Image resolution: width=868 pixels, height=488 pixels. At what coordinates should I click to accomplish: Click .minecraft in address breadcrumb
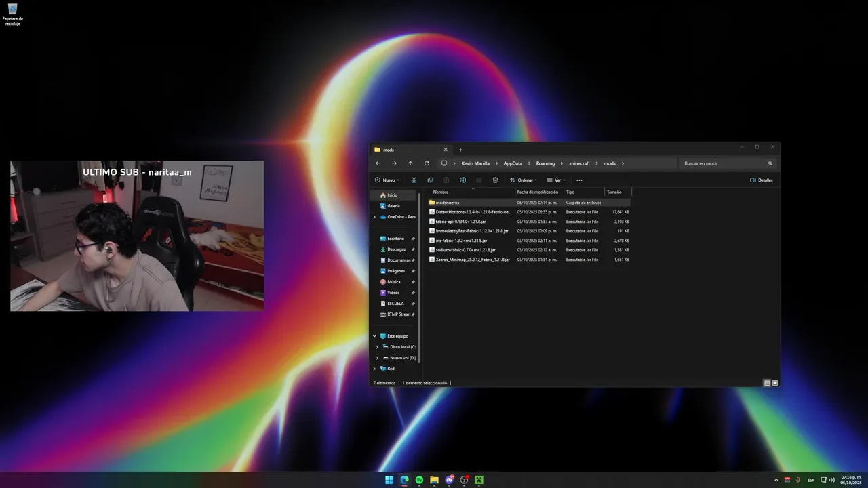point(579,163)
